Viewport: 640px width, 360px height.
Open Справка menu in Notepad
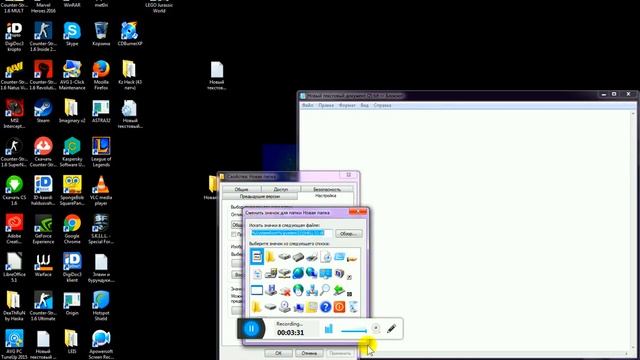click(x=382, y=105)
